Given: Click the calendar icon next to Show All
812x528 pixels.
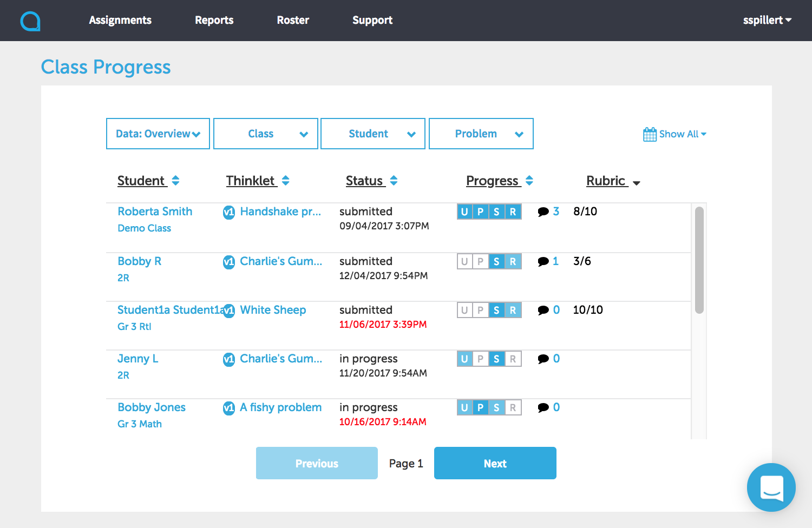Looking at the screenshot, I should (650, 134).
